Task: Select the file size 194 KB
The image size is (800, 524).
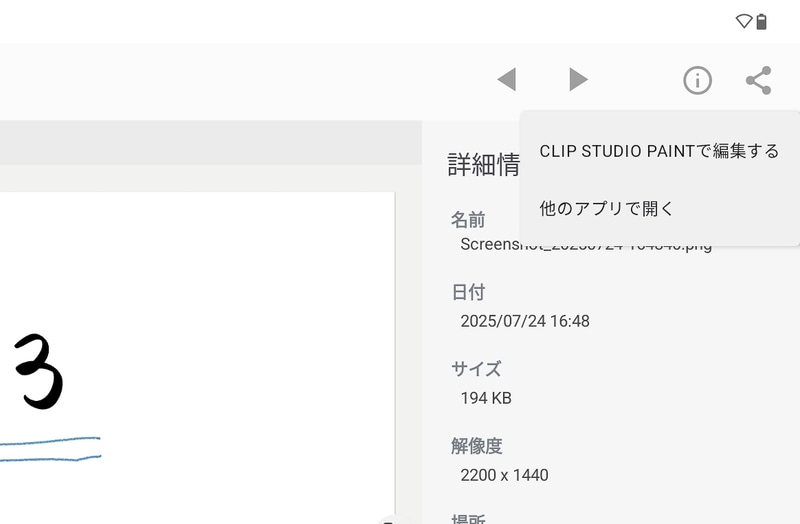Action: click(x=486, y=398)
